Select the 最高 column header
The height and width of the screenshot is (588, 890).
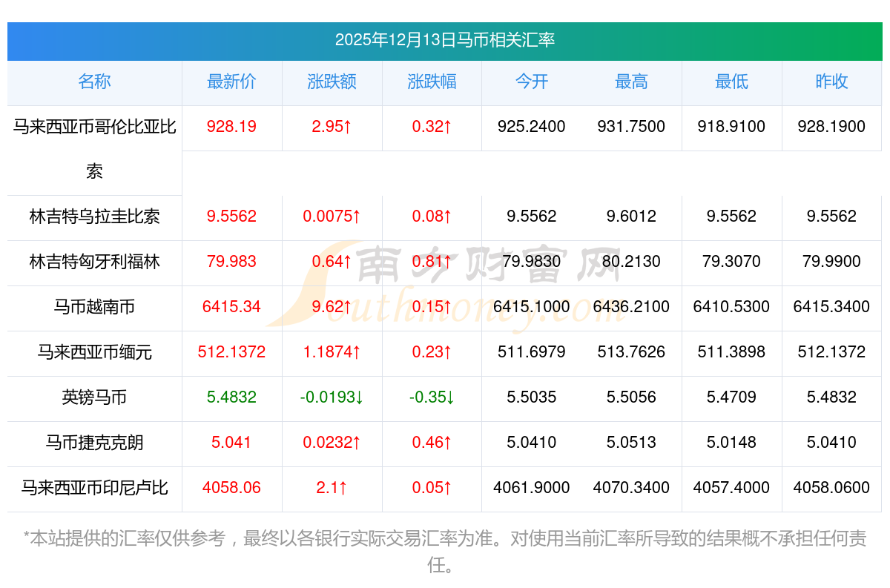[x=631, y=82]
